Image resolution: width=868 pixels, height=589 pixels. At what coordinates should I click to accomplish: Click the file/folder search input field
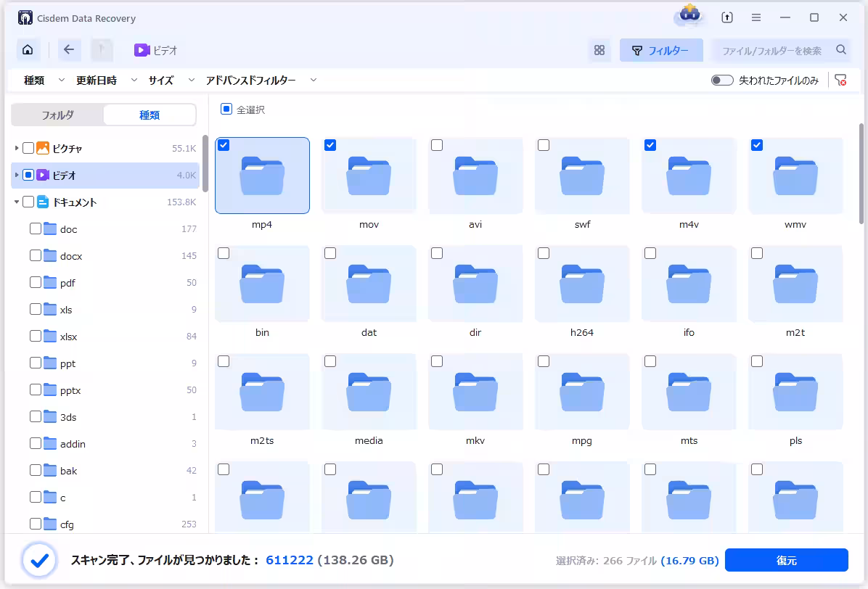tap(771, 50)
